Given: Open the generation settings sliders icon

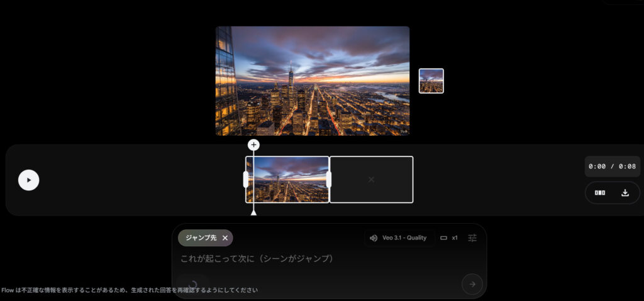Looking at the screenshot, I should coord(472,238).
